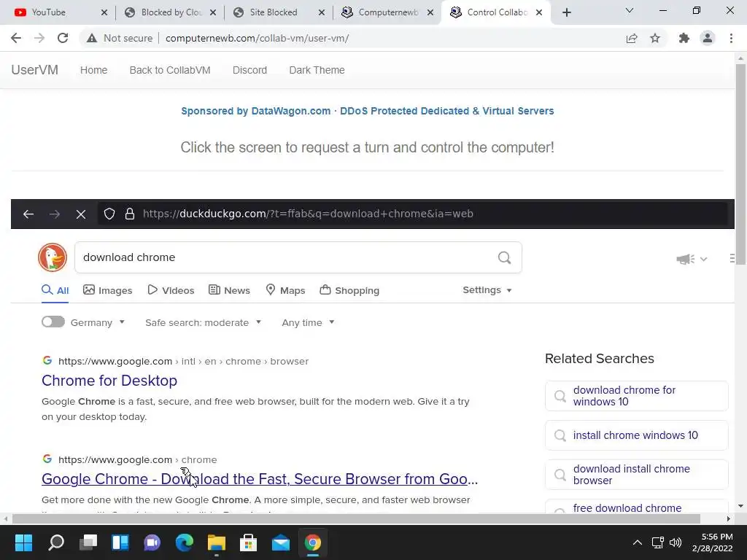Switch to News results
The height and width of the screenshot is (560, 747).
[229, 290]
